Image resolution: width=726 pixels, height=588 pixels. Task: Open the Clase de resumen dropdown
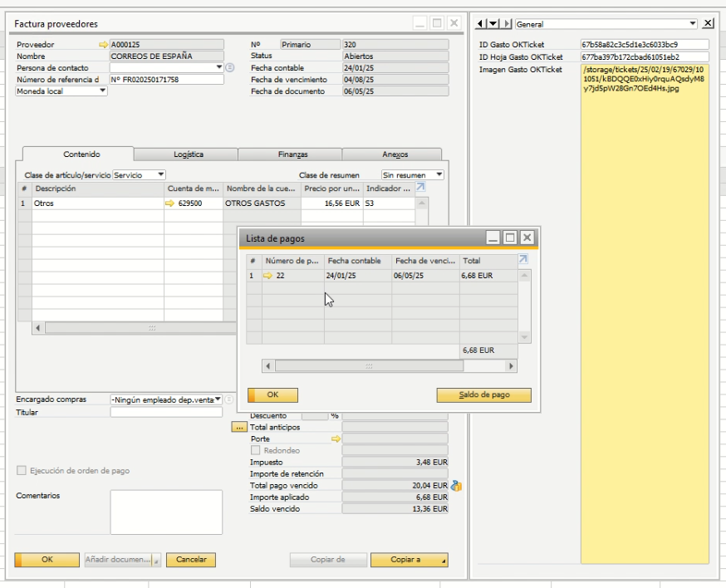tap(439, 175)
